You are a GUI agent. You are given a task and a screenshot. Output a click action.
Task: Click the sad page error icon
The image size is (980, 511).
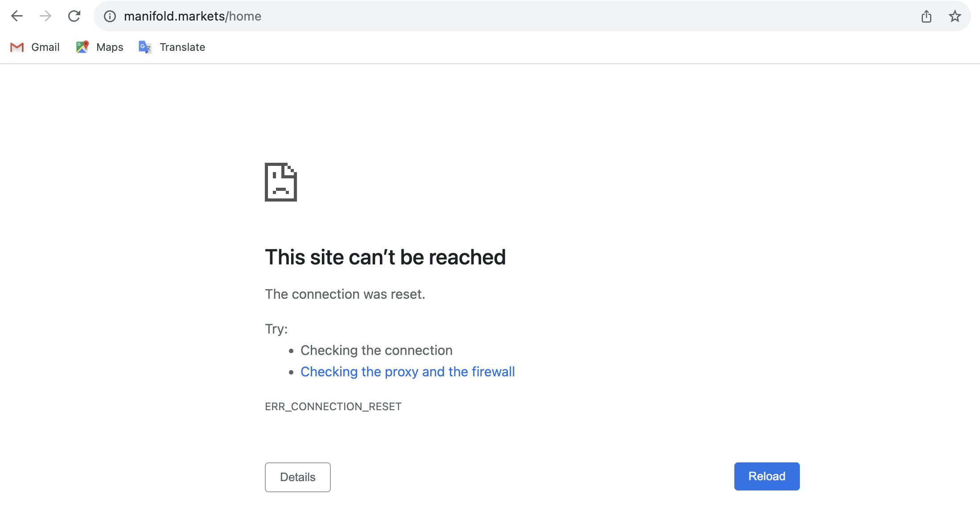[281, 182]
